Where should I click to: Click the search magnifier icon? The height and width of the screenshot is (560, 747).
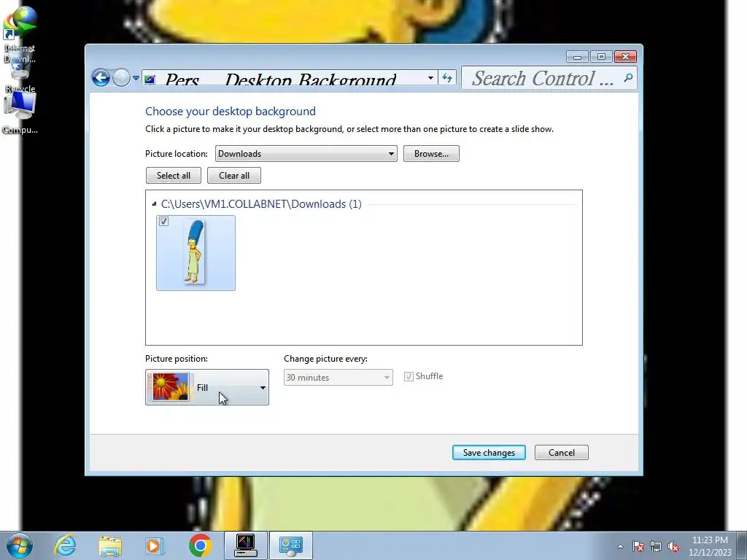click(x=628, y=77)
